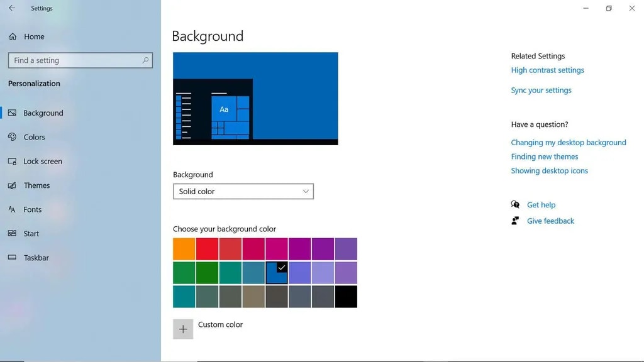The height and width of the screenshot is (362, 644).
Task: Click the back arrow in Settings header
Action: [x=11, y=8]
